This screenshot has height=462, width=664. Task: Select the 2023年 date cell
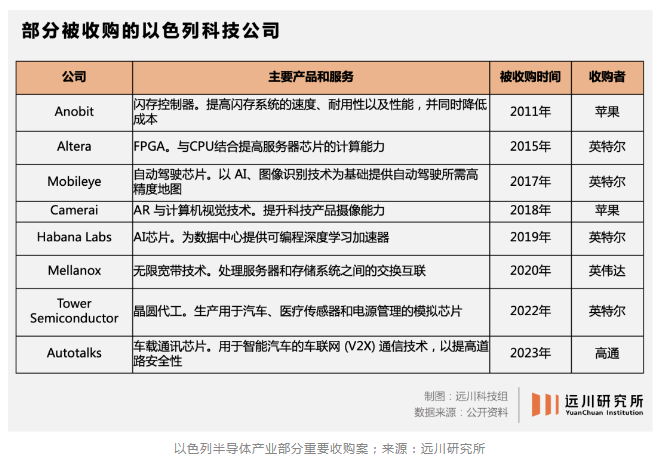point(530,353)
